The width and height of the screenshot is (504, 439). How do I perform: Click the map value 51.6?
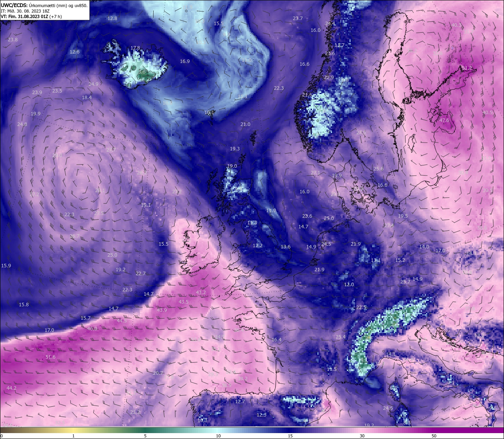pyautogui.click(x=50, y=357)
